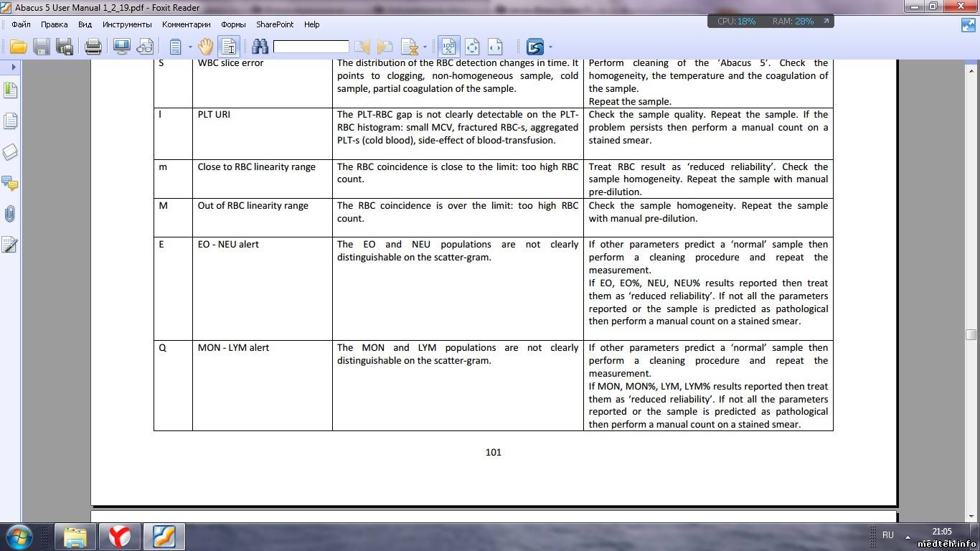The width and height of the screenshot is (980, 551).
Task: Click the Windows Start button
Action: (x=19, y=536)
